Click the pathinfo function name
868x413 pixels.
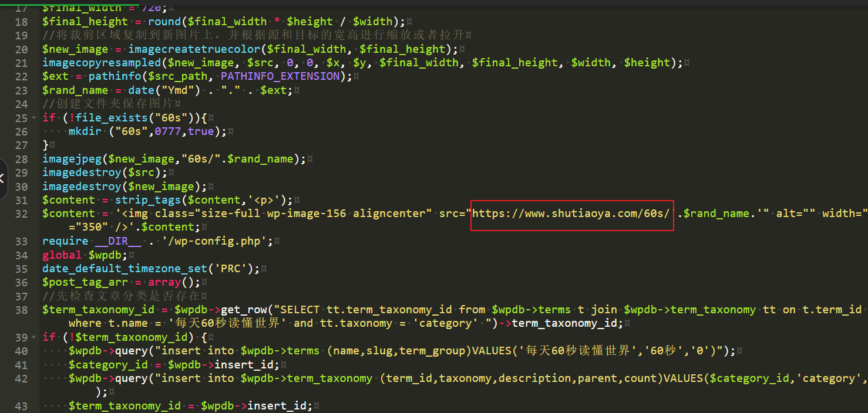point(115,76)
